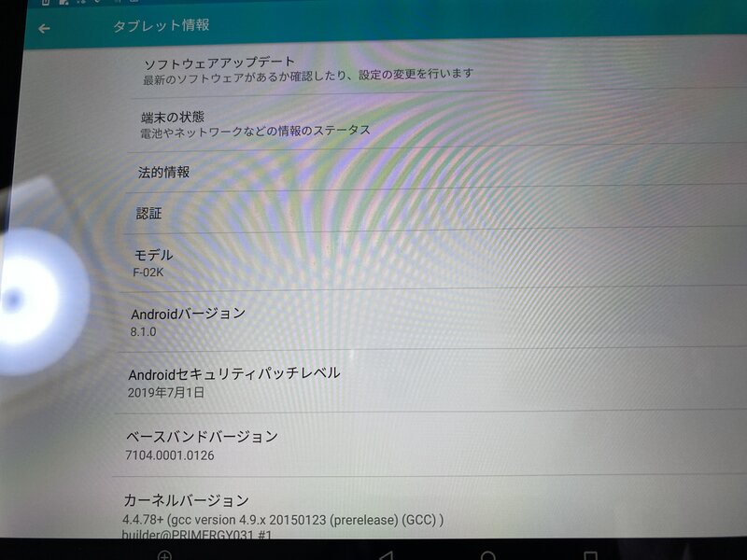Tap the circled plus navigation icon

[165, 555]
